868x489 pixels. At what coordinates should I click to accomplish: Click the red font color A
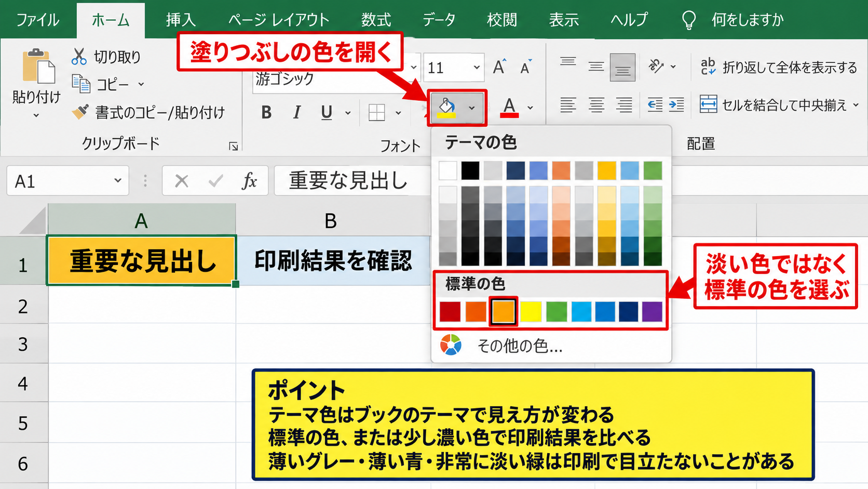[509, 108]
